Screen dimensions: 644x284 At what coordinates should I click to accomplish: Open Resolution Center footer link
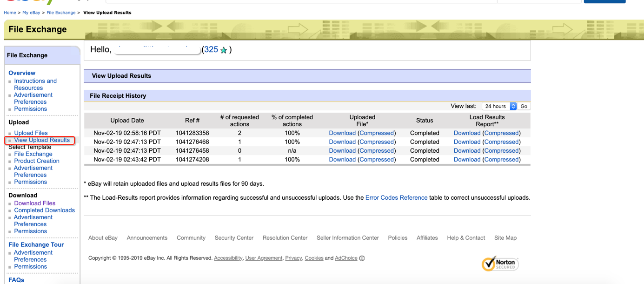285,238
